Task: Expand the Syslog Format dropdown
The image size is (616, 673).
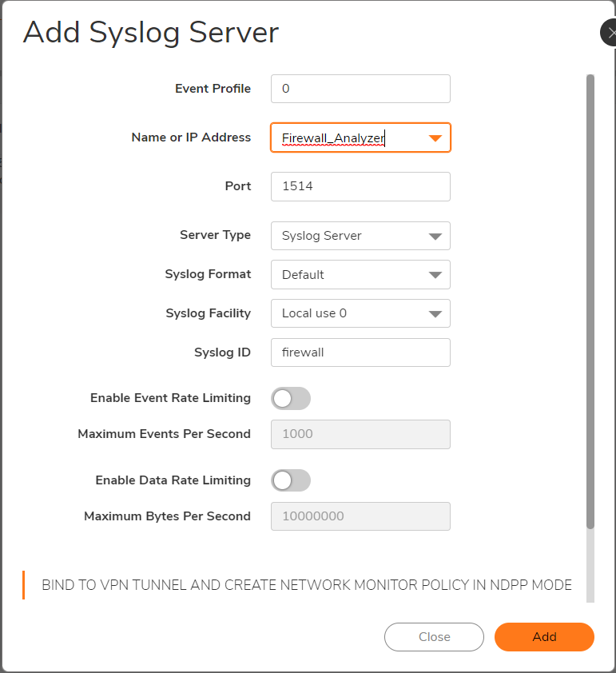Action: coord(360,274)
